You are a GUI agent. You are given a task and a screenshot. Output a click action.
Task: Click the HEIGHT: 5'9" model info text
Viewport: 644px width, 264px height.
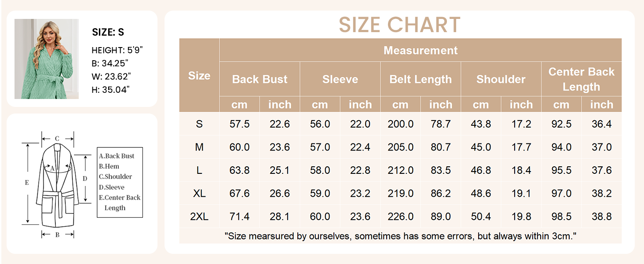pos(117,50)
